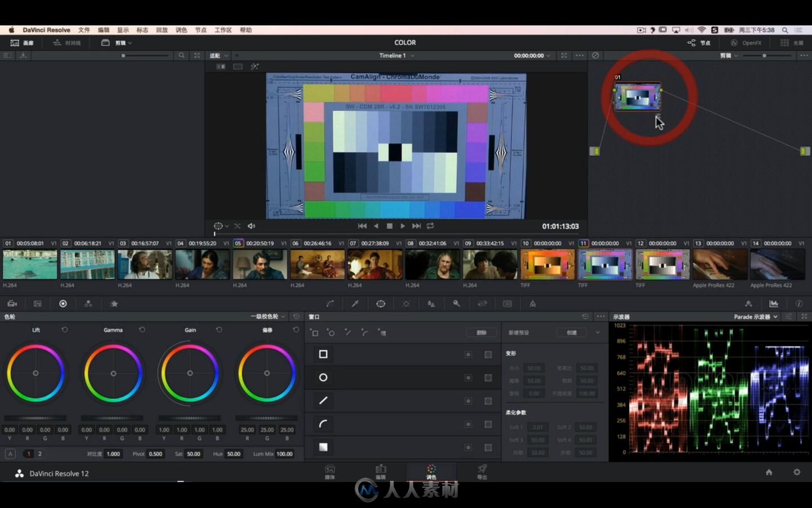The image size is (812, 508).
Task: Open the viewer zoom fit dropdown
Action: tap(219, 55)
